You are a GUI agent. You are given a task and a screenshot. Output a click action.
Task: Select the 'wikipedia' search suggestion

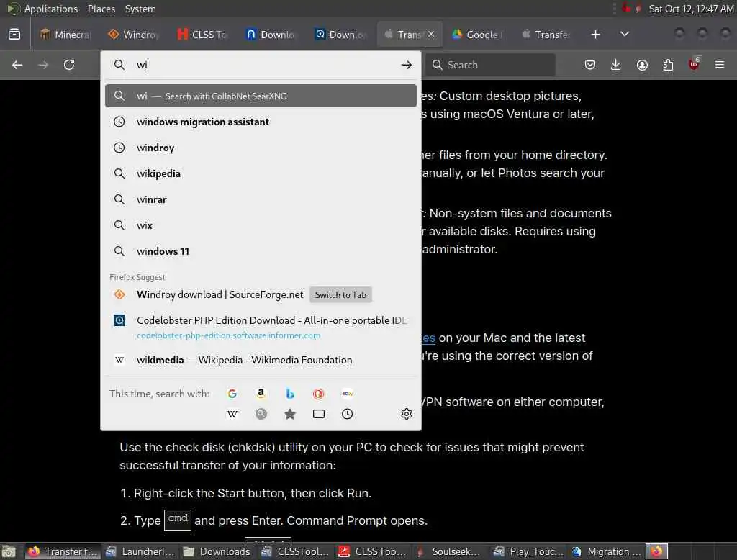tap(261, 173)
